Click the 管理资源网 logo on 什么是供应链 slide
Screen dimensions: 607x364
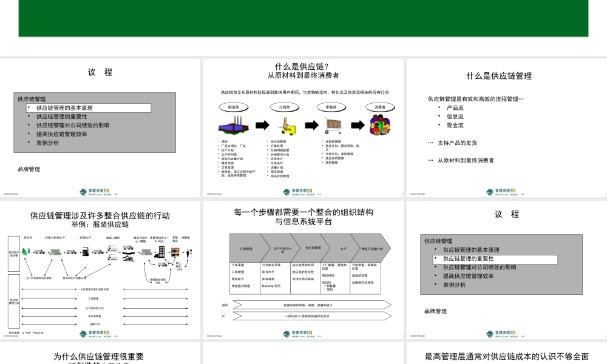click(297, 192)
